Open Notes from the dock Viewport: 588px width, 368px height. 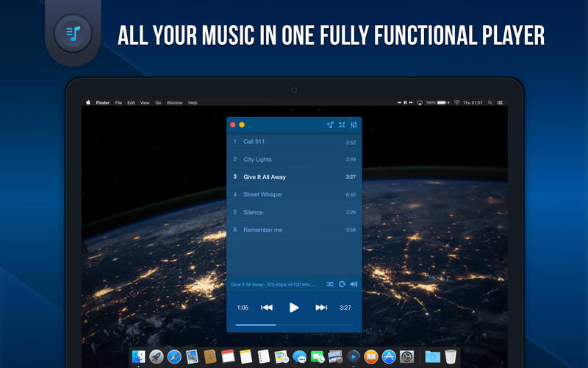[x=245, y=356]
